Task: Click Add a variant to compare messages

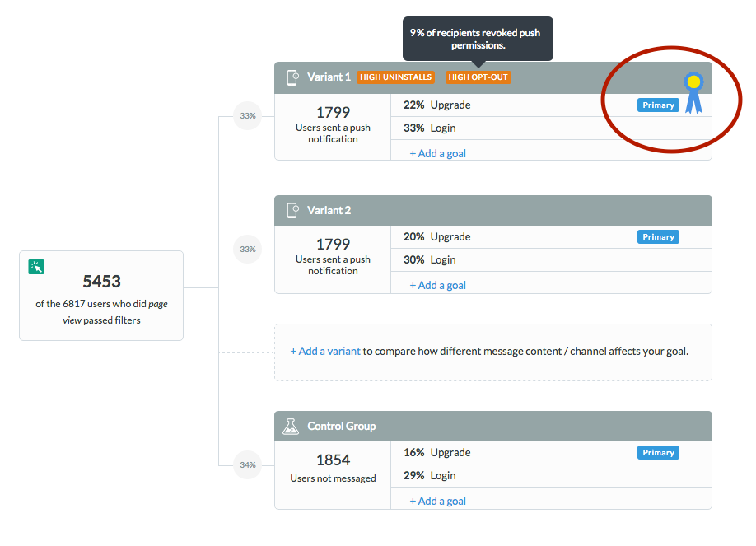Action: pos(324,351)
